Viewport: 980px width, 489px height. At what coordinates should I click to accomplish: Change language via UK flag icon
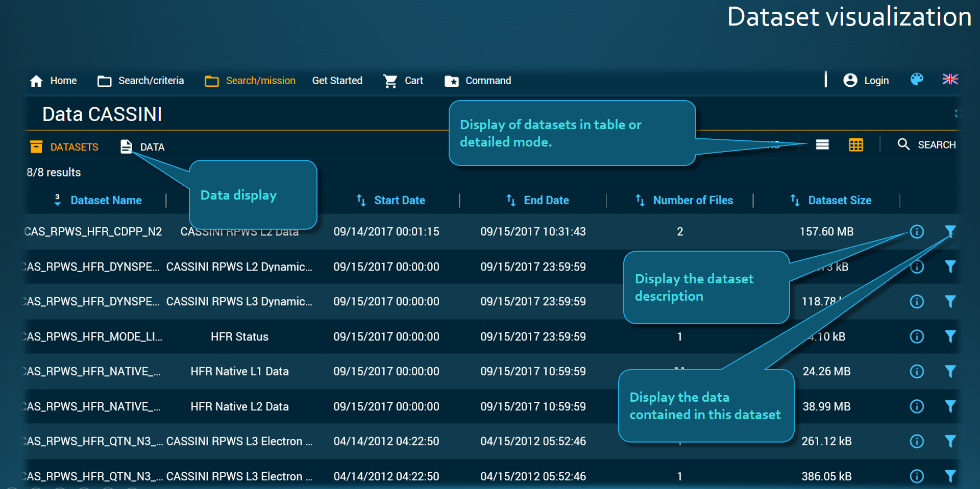tap(950, 79)
